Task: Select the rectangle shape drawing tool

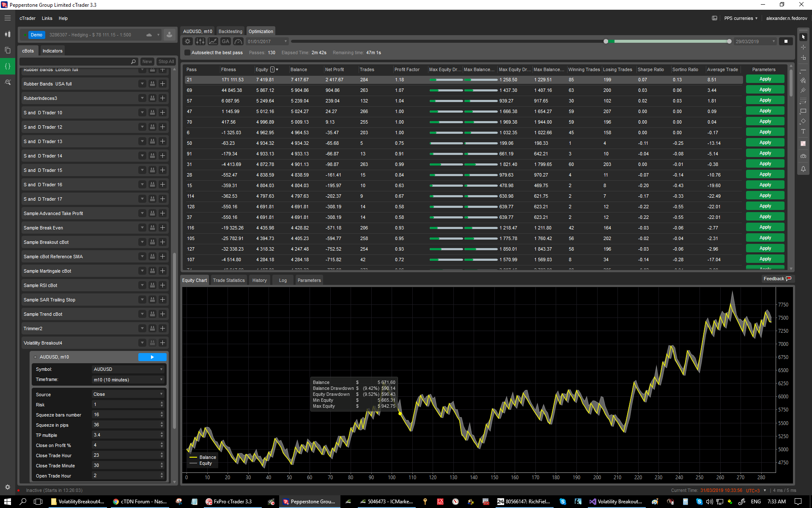Action: (803, 111)
